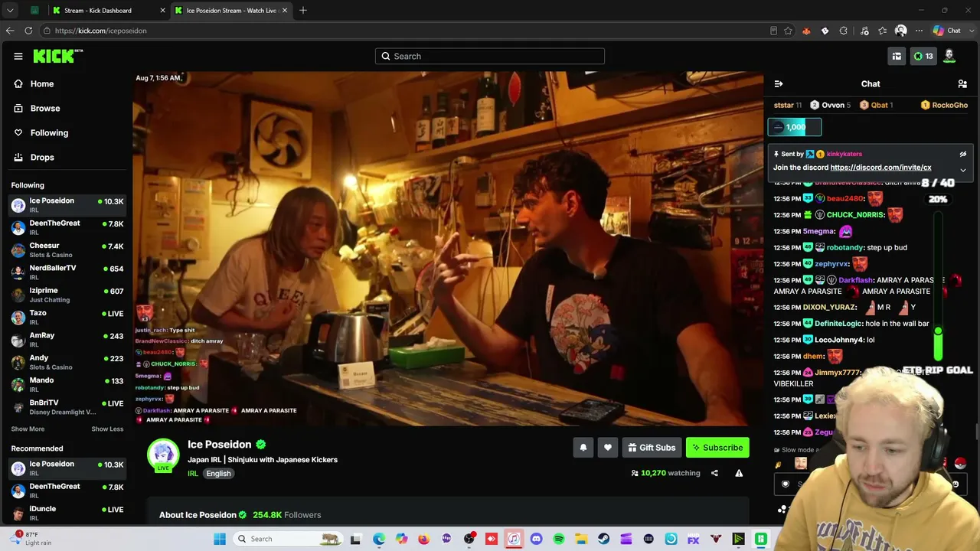Open the browser tab list dropdown
980x551 pixels.
(x=10, y=11)
